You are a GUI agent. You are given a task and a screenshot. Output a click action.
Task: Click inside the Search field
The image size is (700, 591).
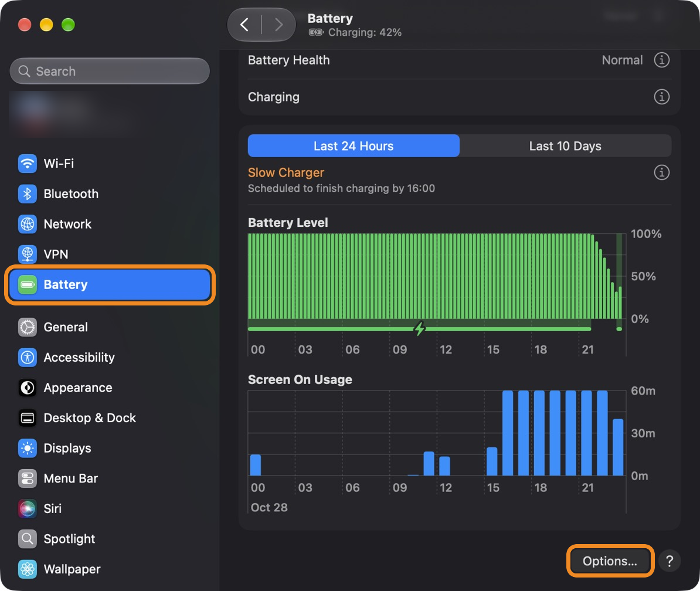110,71
